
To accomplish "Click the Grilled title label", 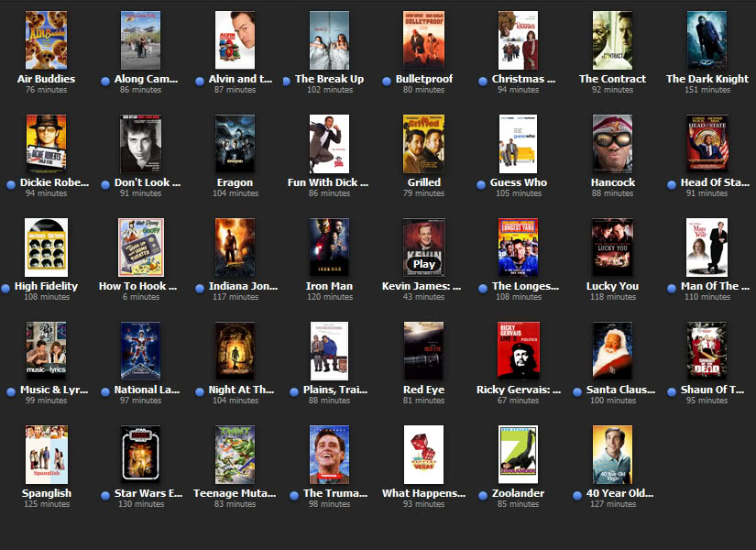I will pos(423,182).
